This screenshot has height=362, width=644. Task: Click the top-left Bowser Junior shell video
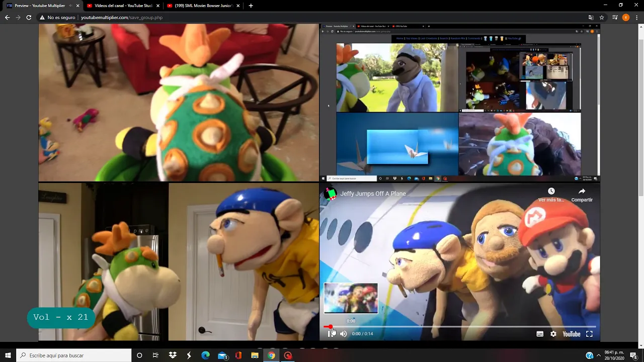pyautogui.click(x=179, y=103)
